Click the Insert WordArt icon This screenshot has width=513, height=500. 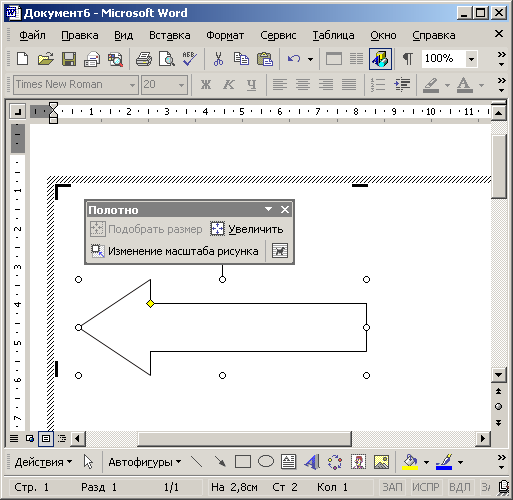tap(312, 462)
